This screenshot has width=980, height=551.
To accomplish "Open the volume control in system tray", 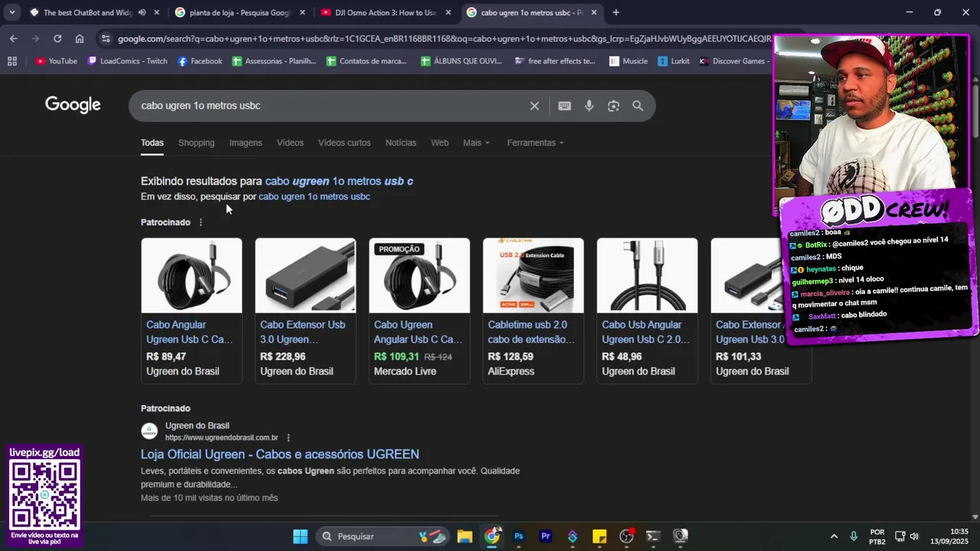I will [914, 536].
